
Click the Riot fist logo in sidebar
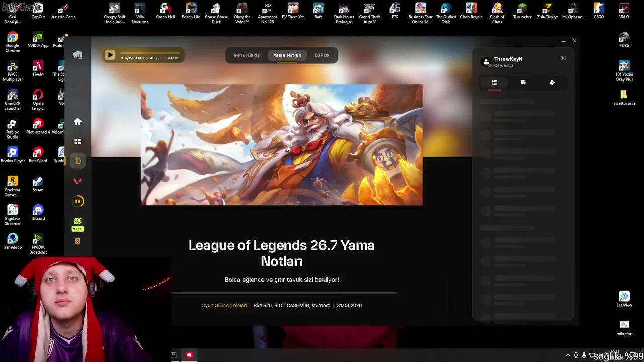click(x=77, y=55)
